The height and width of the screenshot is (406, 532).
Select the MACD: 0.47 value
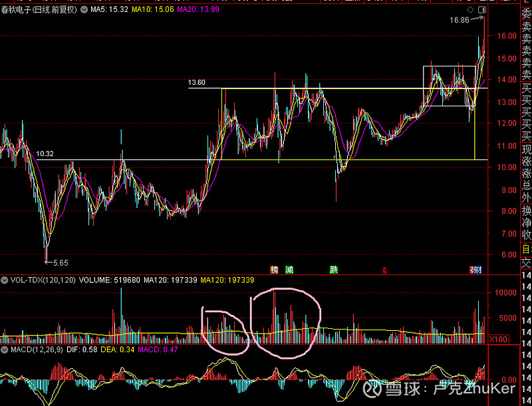[158, 350]
